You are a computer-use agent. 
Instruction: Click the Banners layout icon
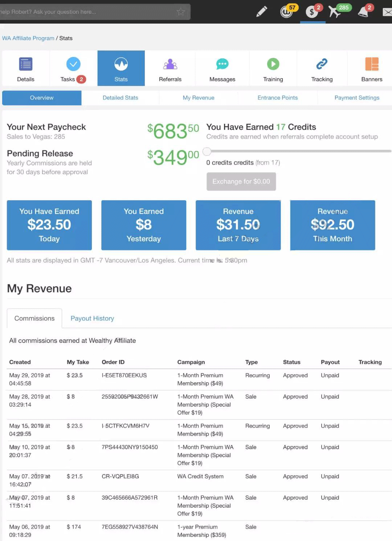coord(372,64)
